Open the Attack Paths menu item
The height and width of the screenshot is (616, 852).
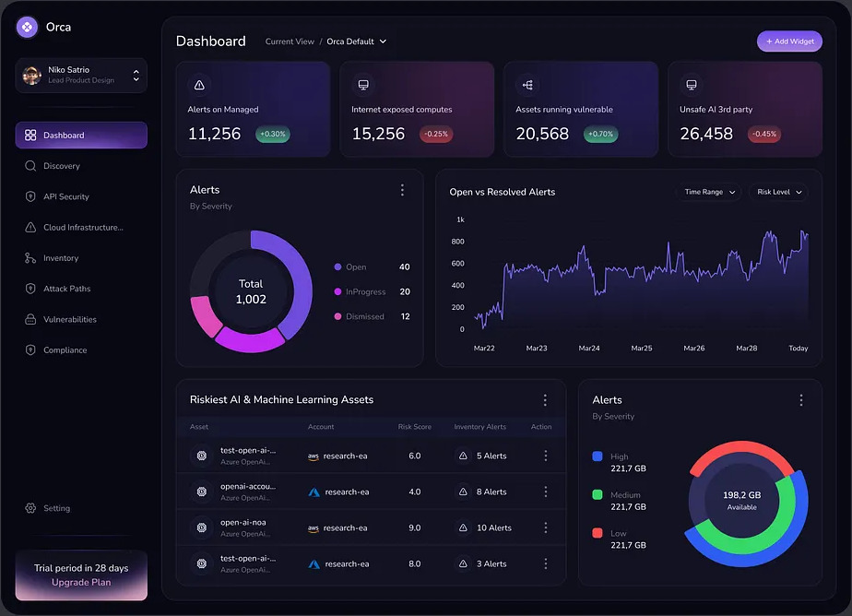coord(66,289)
